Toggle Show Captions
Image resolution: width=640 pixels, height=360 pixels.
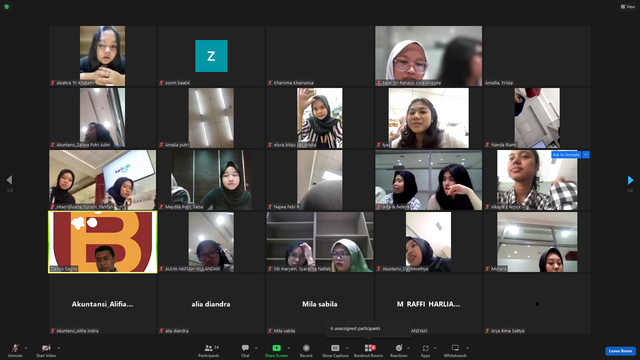coord(335,350)
